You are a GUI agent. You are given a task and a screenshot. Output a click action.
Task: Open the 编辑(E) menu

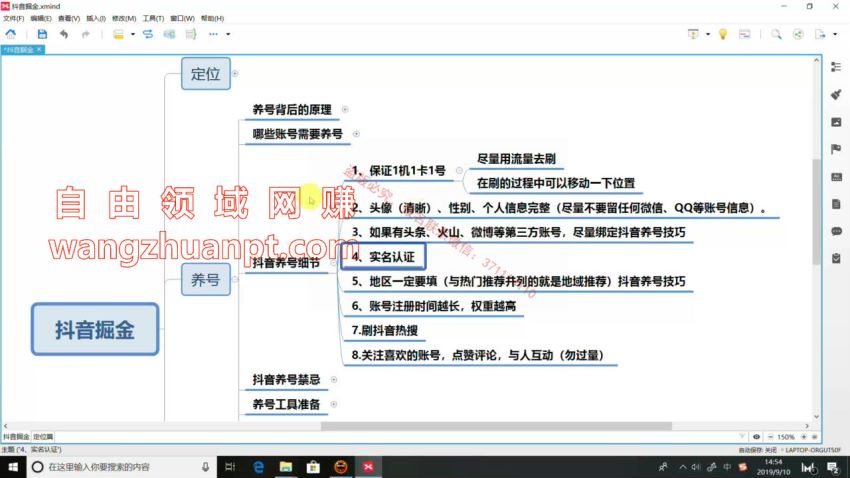click(41, 18)
